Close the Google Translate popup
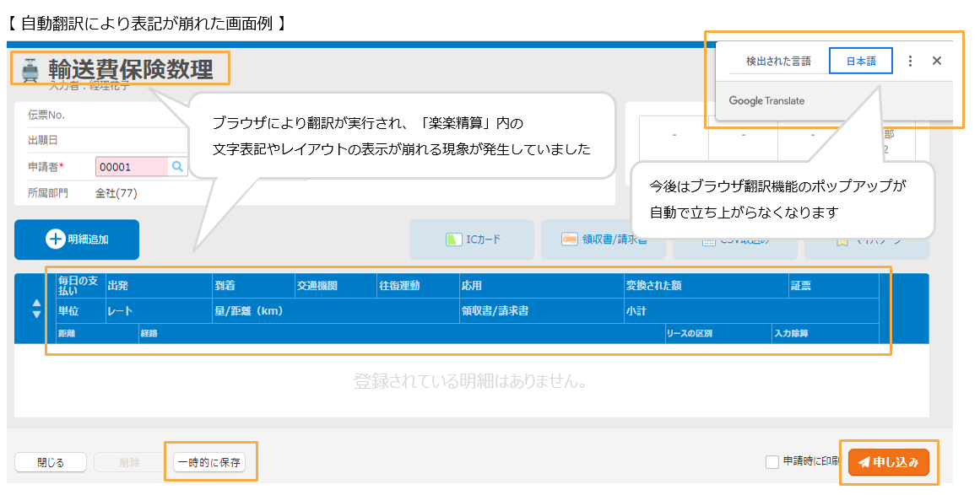Screen dimensions: 980x495 (936, 61)
